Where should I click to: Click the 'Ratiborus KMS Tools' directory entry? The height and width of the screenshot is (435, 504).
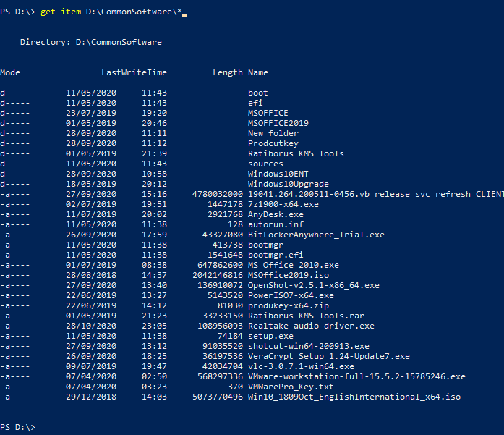pos(296,153)
